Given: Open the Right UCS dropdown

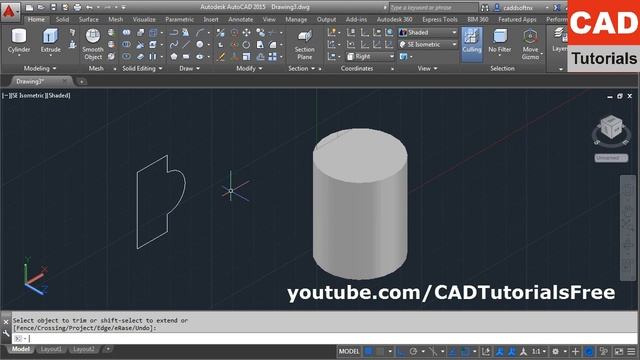Looking at the screenshot, I should point(371,56).
